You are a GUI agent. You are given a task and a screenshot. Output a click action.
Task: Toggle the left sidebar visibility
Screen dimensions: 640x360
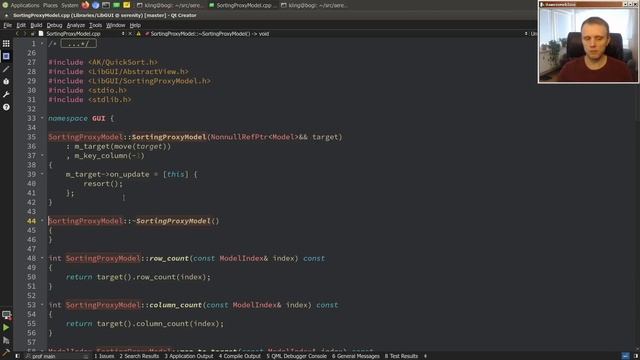[17, 356]
